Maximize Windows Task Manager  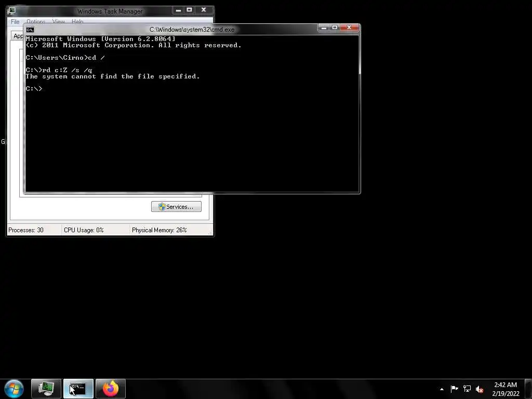(x=189, y=10)
